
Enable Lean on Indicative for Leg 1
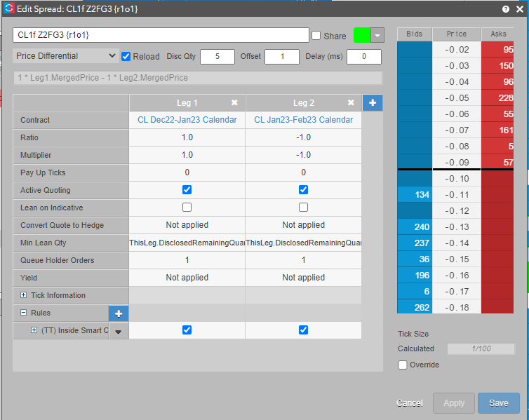click(187, 208)
